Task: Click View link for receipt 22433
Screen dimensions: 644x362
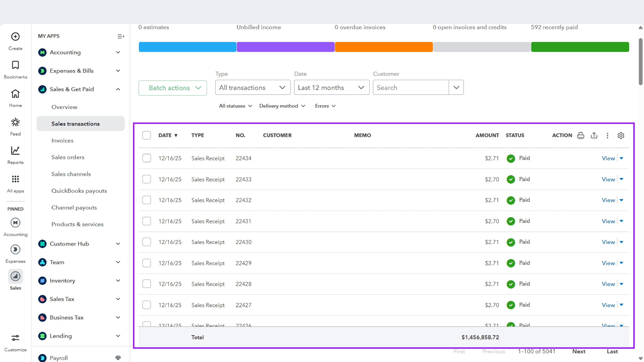Action: (608, 179)
